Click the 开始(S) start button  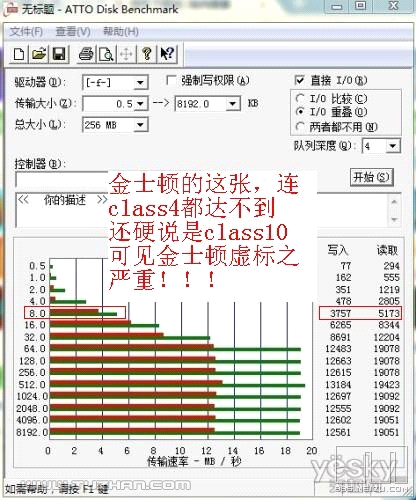click(x=372, y=177)
